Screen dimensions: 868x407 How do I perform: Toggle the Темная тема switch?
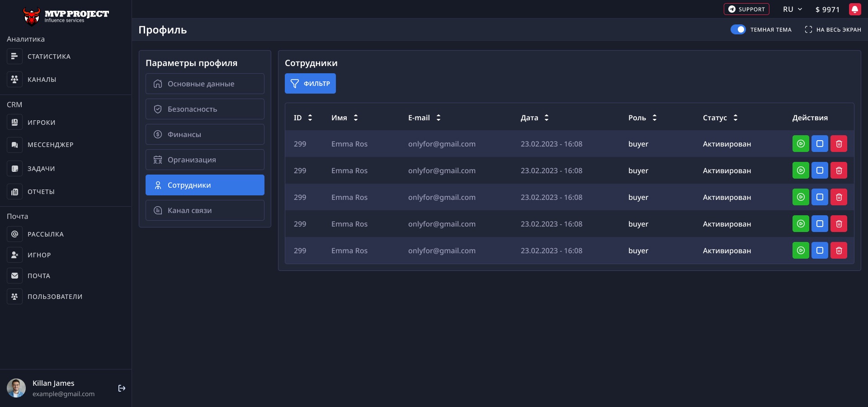pos(738,29)
